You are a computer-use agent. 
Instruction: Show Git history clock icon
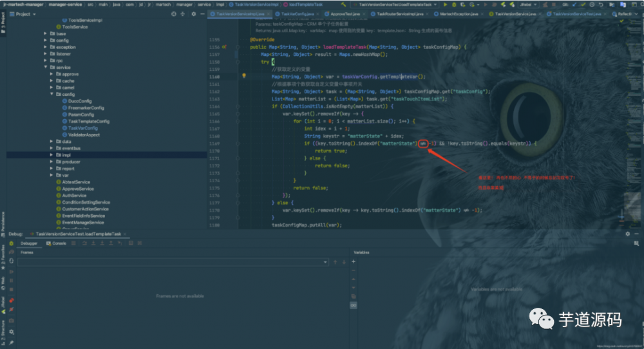592,5
